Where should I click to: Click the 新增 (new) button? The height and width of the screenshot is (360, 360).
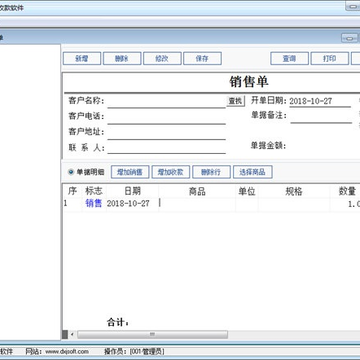click(x=82, y=58)
